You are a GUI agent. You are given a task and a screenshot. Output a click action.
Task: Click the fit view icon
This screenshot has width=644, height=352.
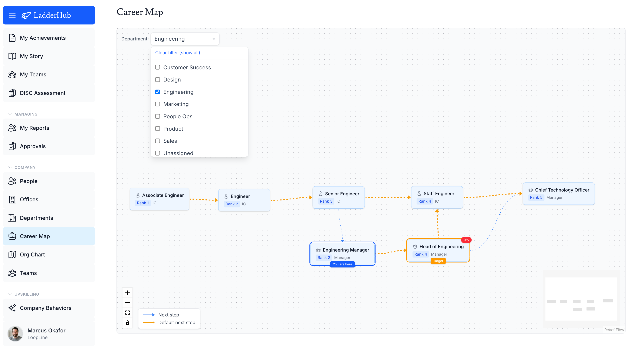(127, 313)
